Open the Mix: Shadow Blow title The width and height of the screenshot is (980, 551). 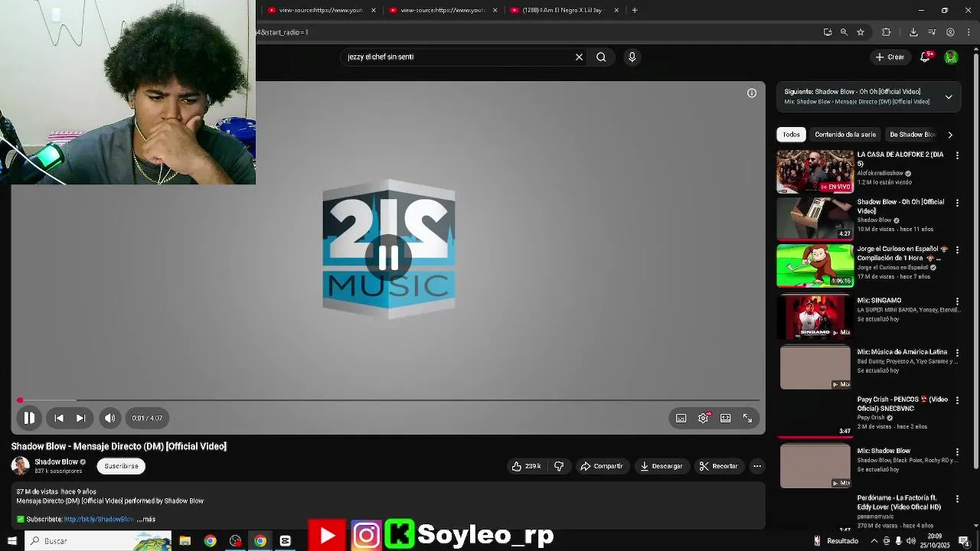click(x=884, y=452)
